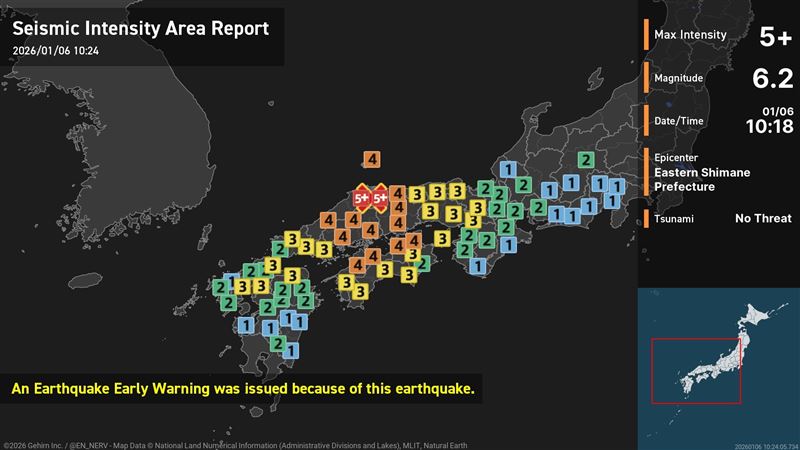Viewport: 800px width, 450px height.
Task: Select the 'Magnitude' label
Action: click(679, 78)
